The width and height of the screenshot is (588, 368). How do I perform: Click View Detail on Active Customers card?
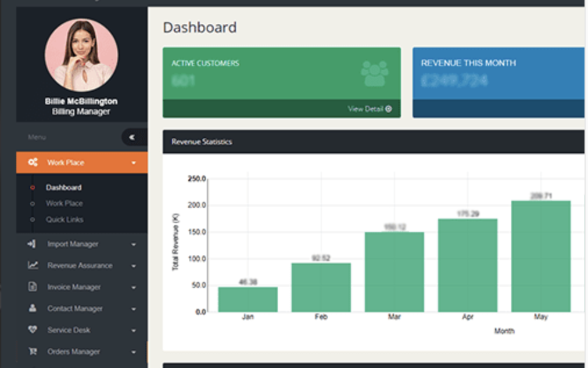click(370, 109)
